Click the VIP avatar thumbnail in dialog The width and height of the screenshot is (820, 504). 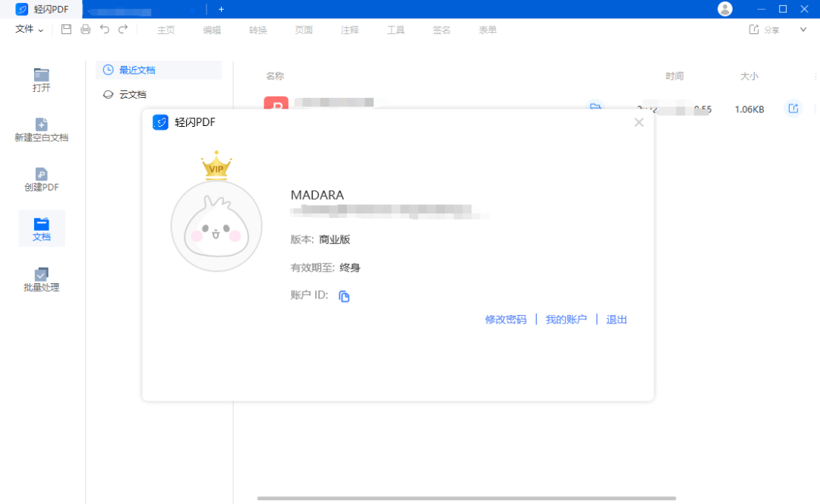coord(216,225)
